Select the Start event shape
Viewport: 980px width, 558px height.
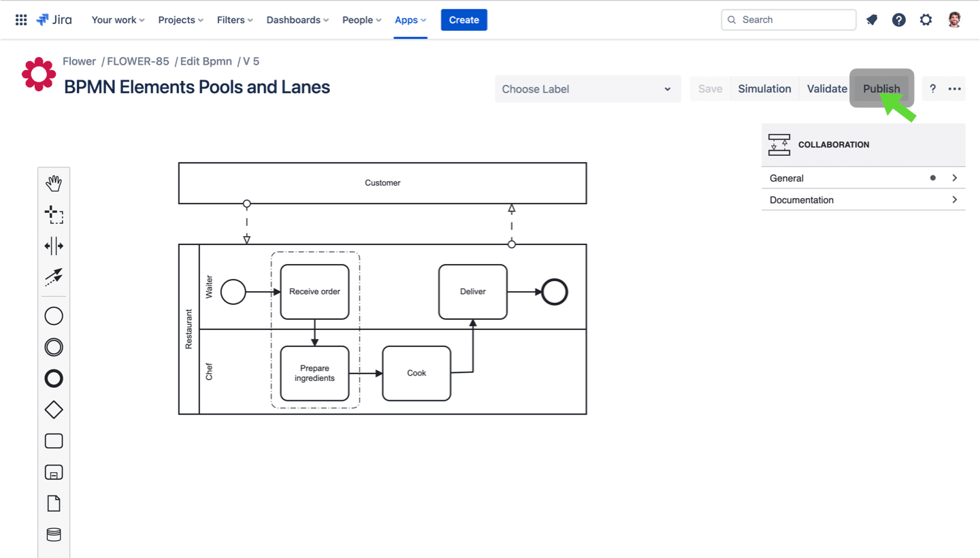pyautogui.click(x=54, y=315)
